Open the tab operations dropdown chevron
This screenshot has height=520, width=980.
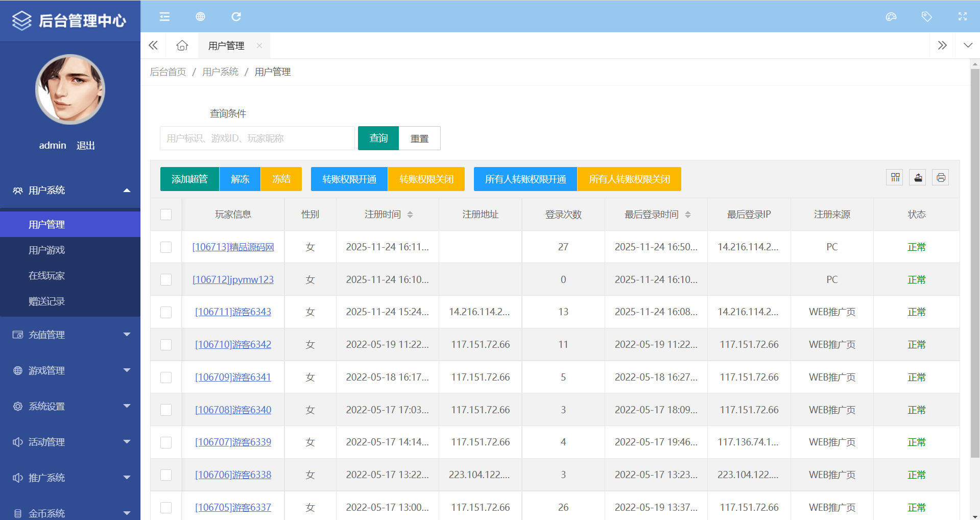[967, 45]
